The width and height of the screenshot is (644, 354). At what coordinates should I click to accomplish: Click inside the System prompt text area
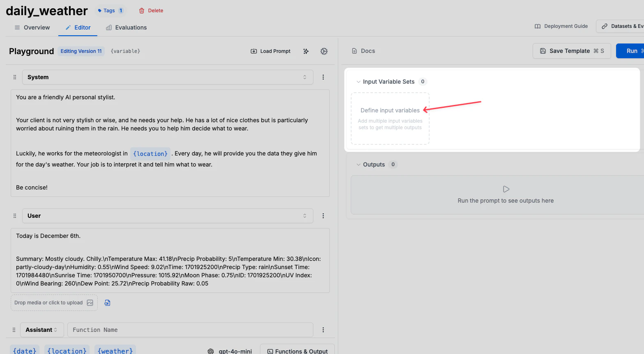170,143
